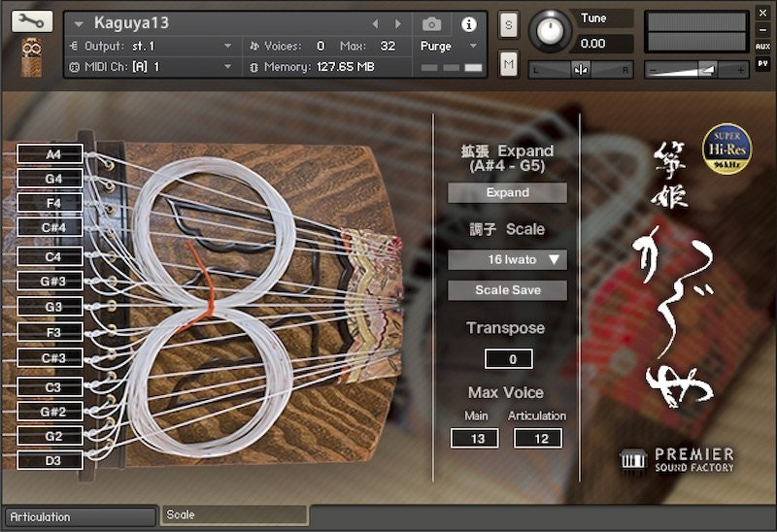Image resolution: width=777 pixels, height=532 pixels.
Task: Click the volume slider
Action: (x=695, y=70)
